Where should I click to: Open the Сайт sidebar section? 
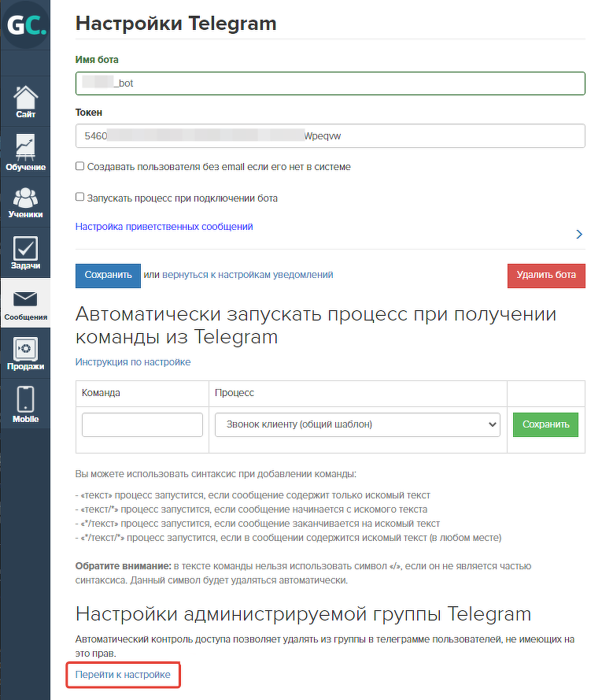tap(25, 102)
